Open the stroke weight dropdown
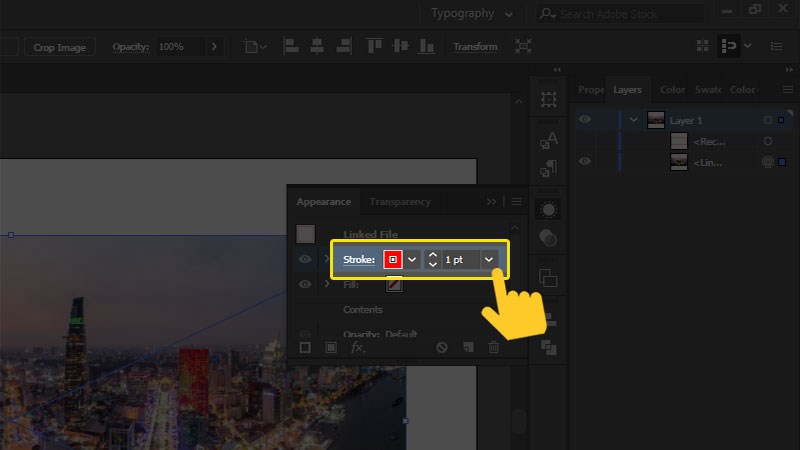 [x=489, y=259]
